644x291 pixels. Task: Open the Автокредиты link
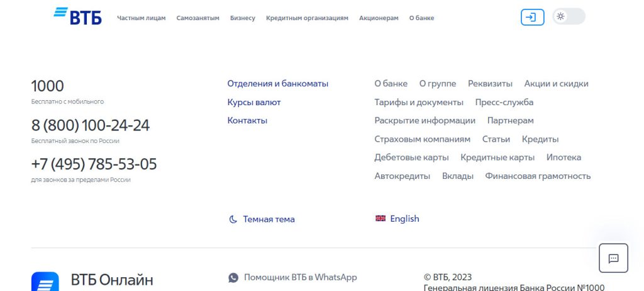pyautogui.click(x=402, y=176)
